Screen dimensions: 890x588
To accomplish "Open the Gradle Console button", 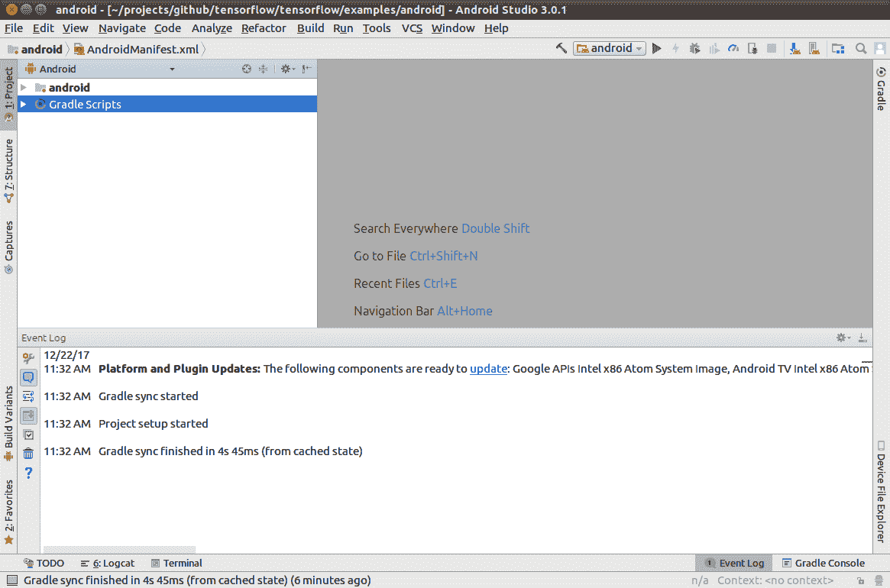I will tap(823, 564).
